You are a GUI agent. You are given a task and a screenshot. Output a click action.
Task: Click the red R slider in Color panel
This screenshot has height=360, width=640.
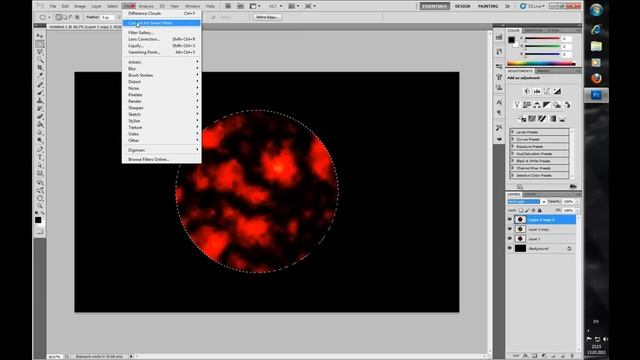(x=542, y=39)
